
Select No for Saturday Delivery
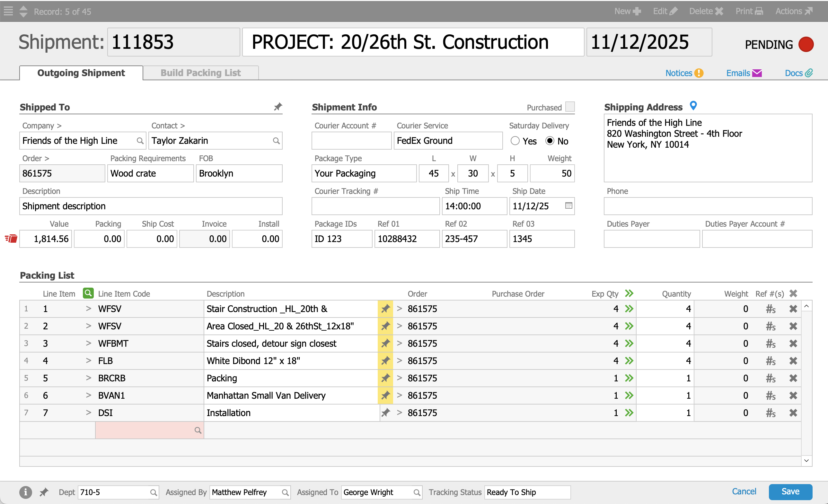pyautogui.click(x=550, y=141)
